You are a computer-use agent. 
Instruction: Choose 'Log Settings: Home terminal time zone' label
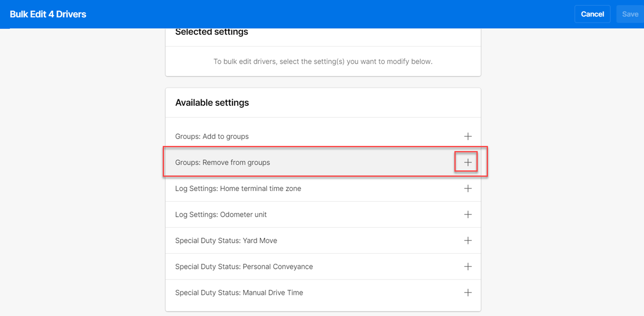pyautogui.click(x=238, y=189)
